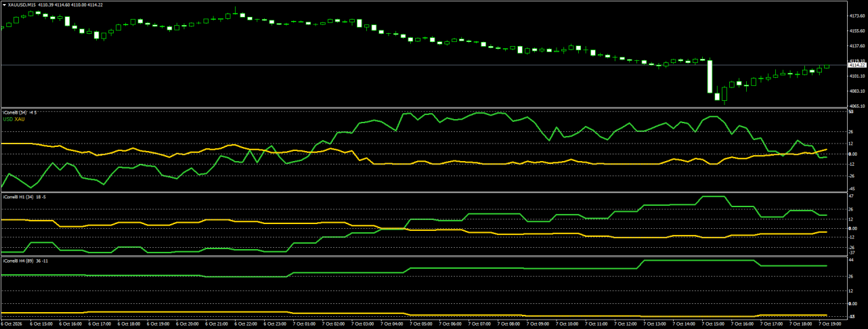Click indicator scale value 53
This screenshot has height=329, width=868.
[x=851, y=112]
